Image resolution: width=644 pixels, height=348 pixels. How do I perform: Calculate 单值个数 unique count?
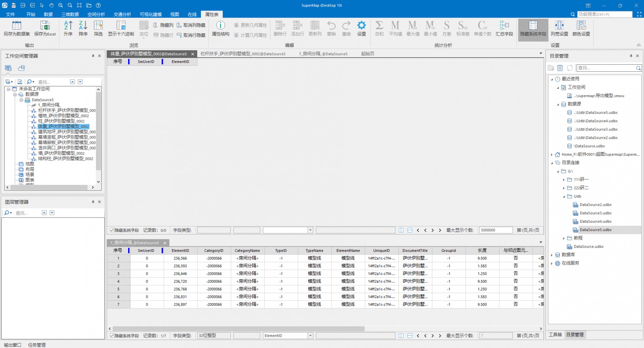click(483, 28)
